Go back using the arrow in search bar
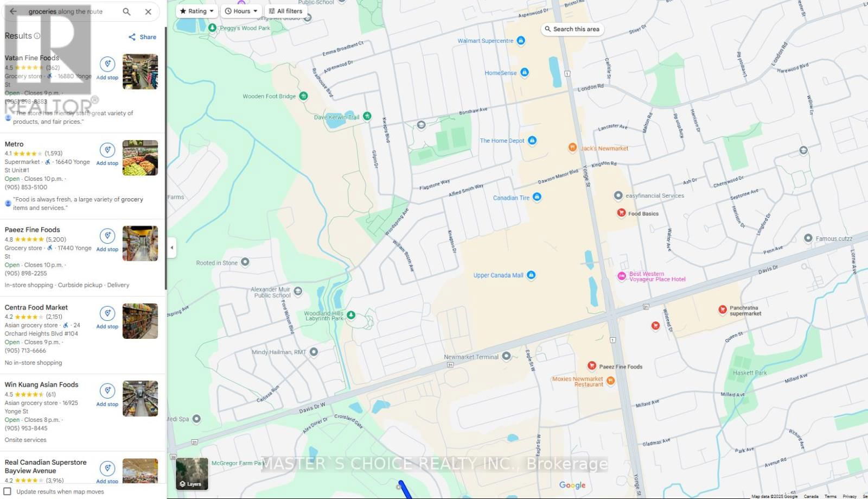 point(13,11)
